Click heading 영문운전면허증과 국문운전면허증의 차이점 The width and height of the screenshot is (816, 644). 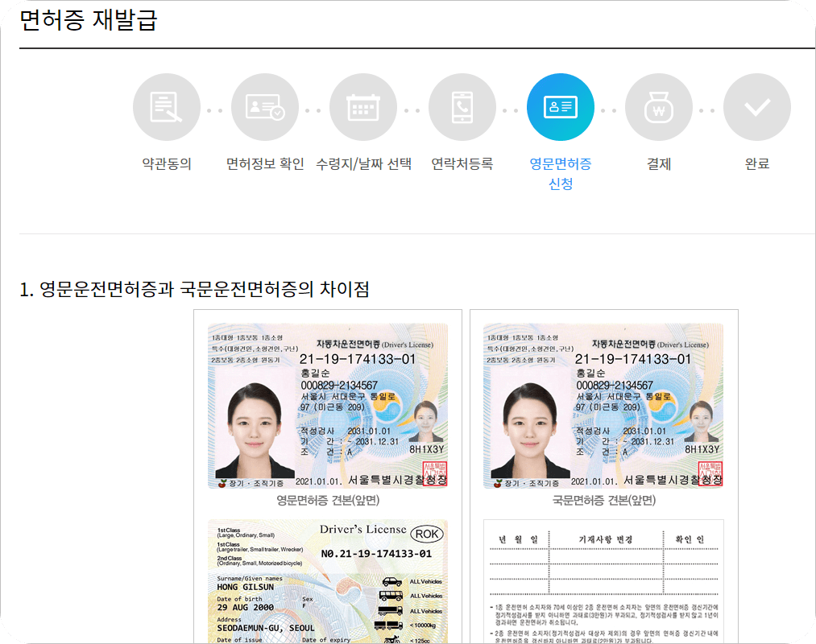(194, 289)
